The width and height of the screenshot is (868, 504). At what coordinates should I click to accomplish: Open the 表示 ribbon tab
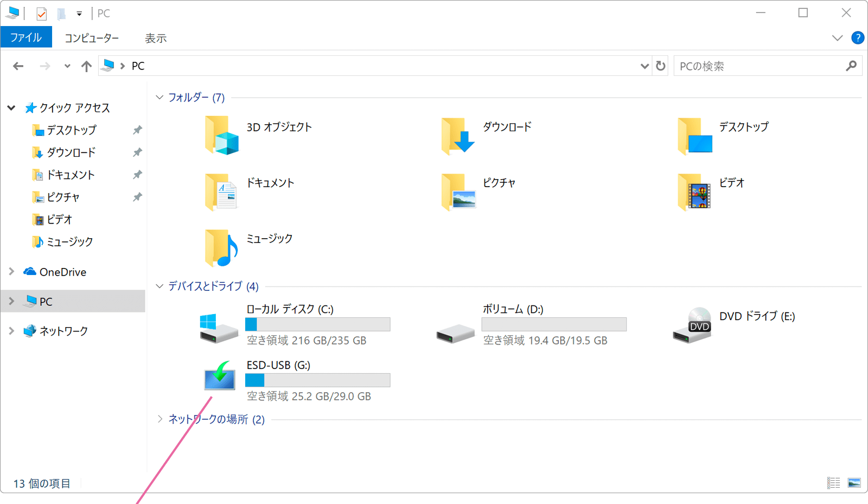pos(156,38)
